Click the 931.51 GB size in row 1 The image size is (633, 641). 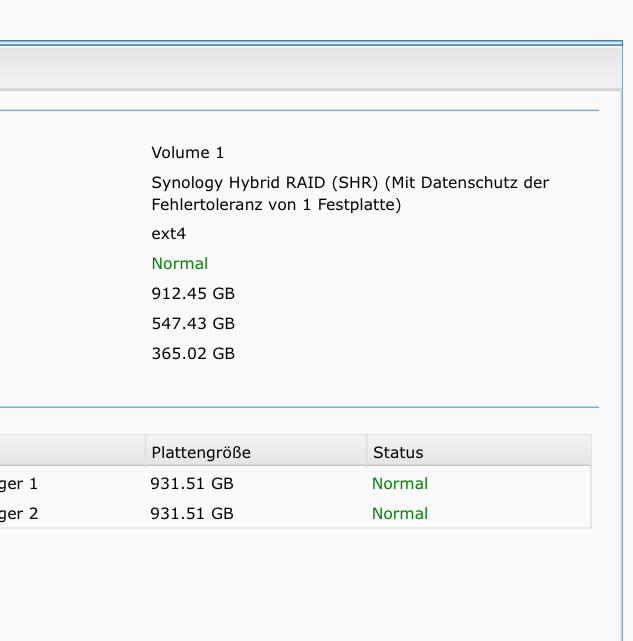point(192,484)
